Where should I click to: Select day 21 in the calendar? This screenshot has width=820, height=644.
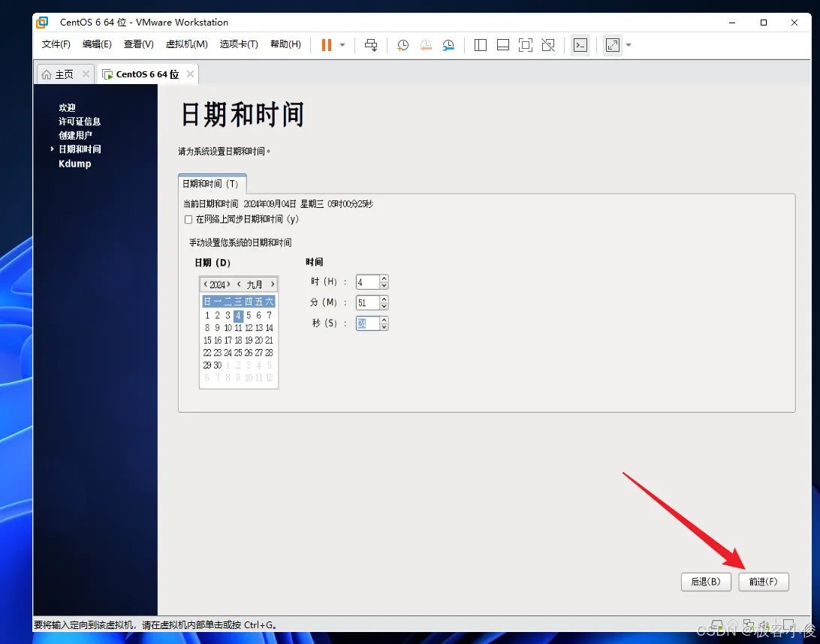269,340
